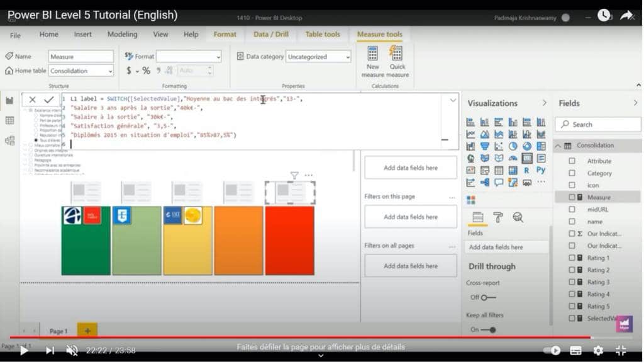Expand the formula bar chevron

pyautogui.click(x=453, y=100)
